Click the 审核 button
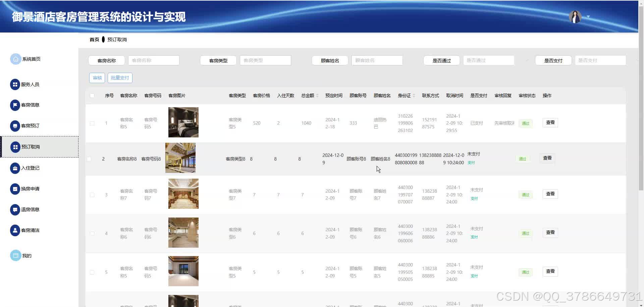644x307 pixels. click(x=97, y=78)
